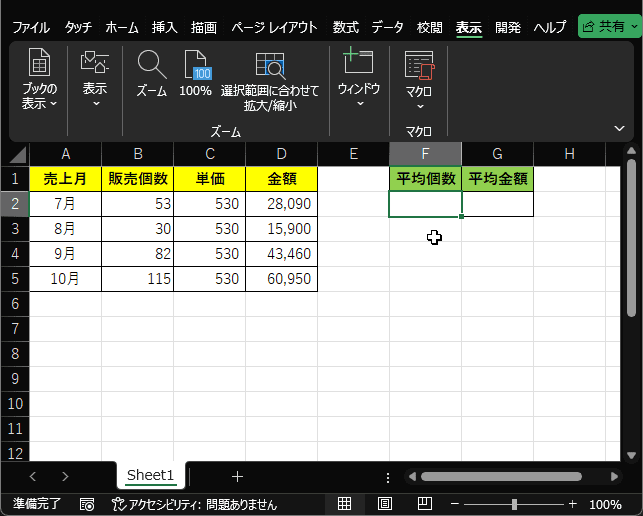Select column A header
Viewport: 643px width, 516px height.
coord(65,154)
